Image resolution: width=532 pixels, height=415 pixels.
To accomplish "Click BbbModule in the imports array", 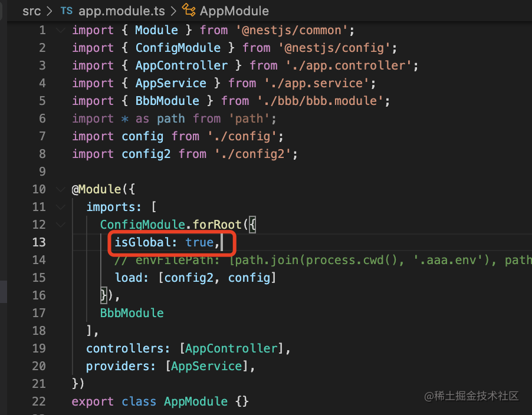I will (x=132, y=313).
